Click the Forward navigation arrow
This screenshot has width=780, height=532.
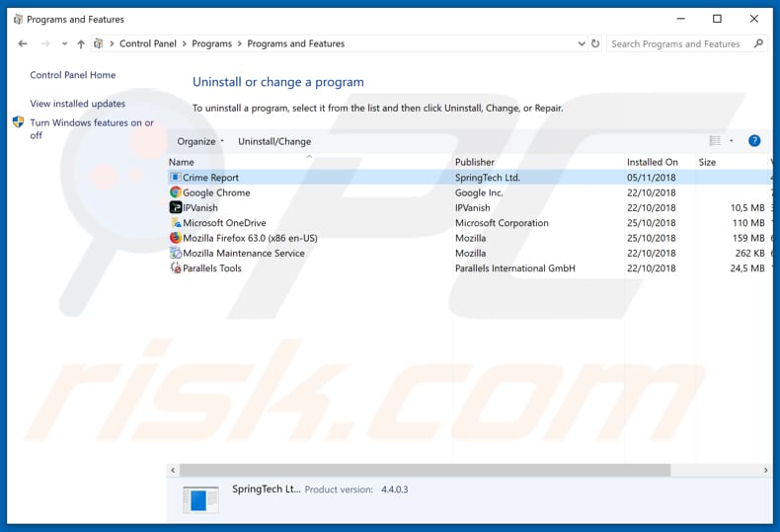click(45, 43)
